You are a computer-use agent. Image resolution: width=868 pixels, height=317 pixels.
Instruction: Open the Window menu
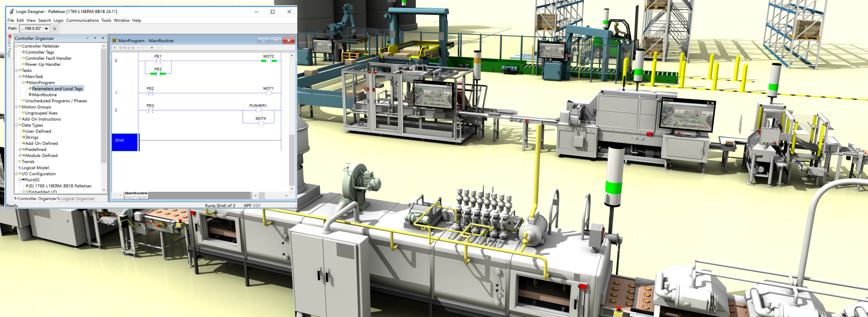tap(122, 20)
